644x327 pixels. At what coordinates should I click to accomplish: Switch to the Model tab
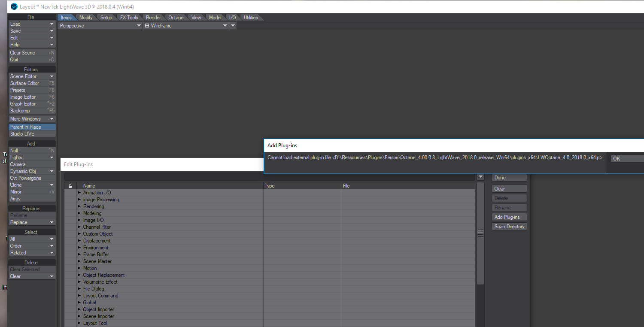pos(215,18)
